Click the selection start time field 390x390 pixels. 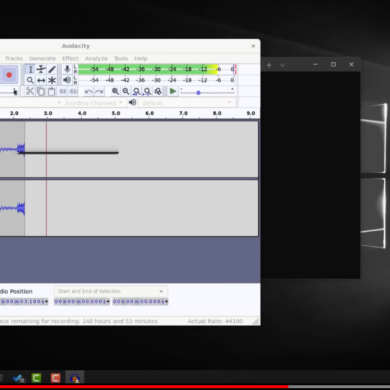pos(80,301)
